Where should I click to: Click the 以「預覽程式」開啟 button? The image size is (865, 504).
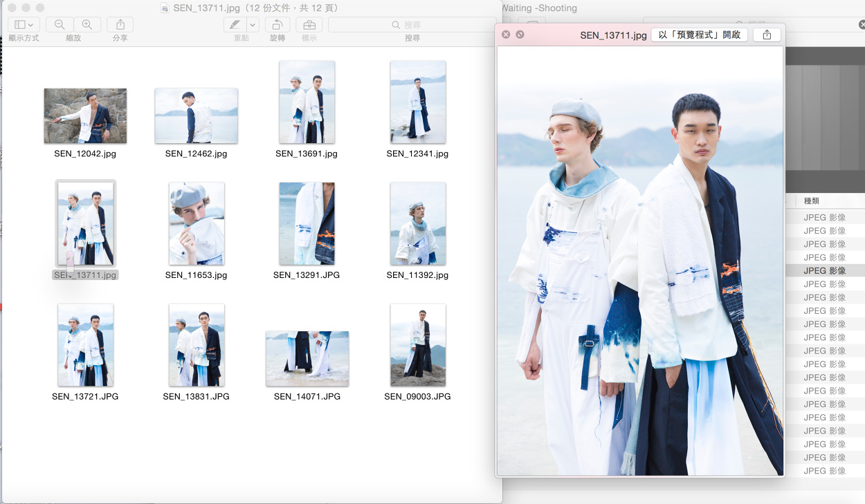click(x=700, y=35)
